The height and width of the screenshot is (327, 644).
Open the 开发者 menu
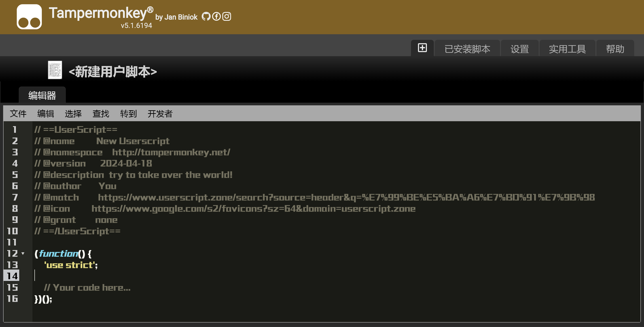(x=160, y=114)
